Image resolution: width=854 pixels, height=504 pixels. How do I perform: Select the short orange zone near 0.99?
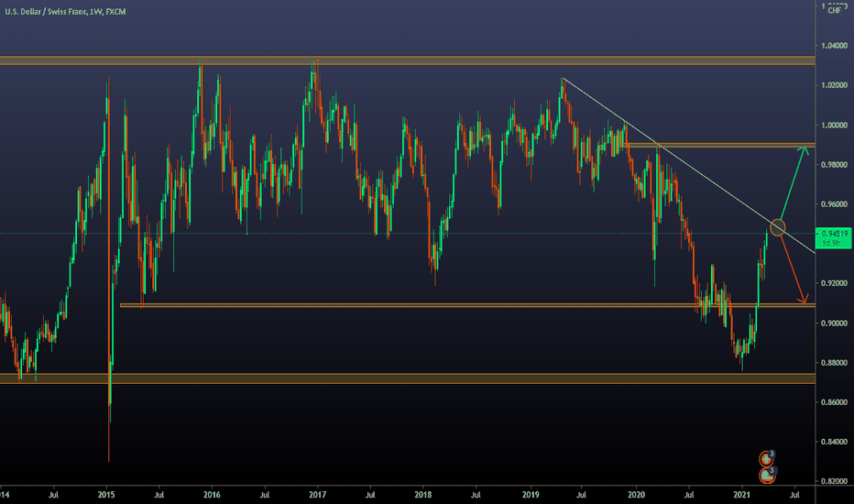point(719,146)
